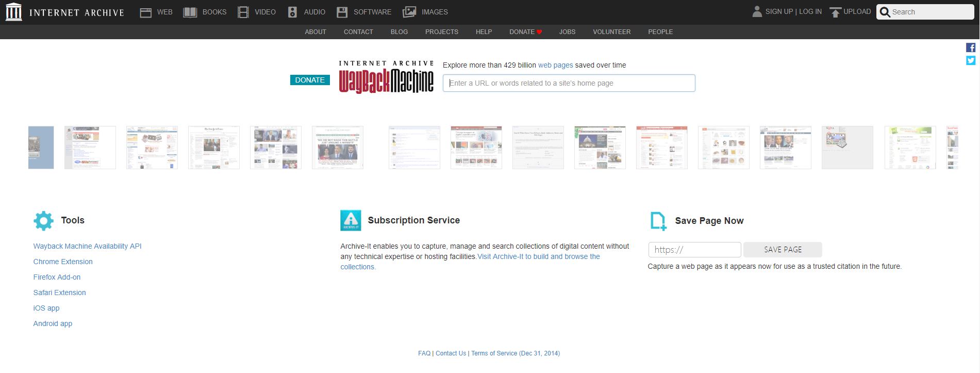This screenshot has height=373, width=980.
Task: Open the CONTACT menu item
Action: (358, 32)
